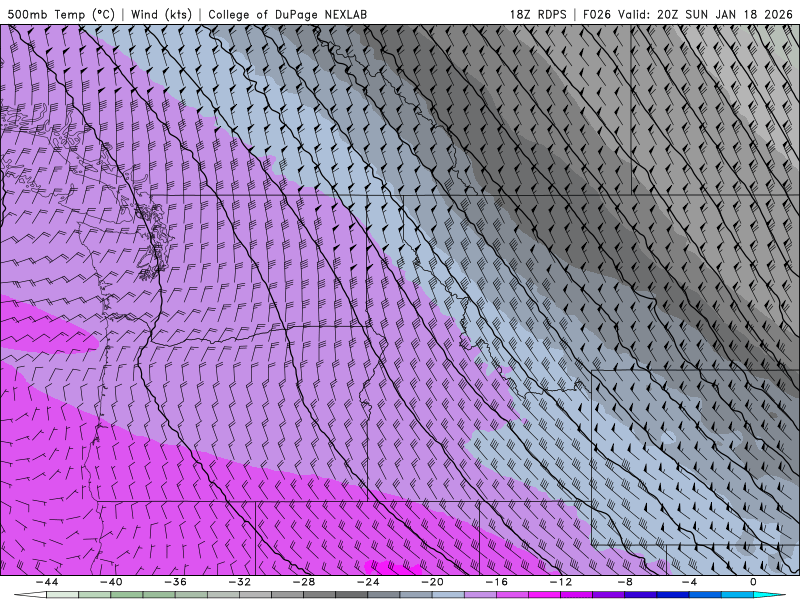Screen dimensions: 800x600
Task: Click the 'F026' forecast hour text
Action: point(596,14)
